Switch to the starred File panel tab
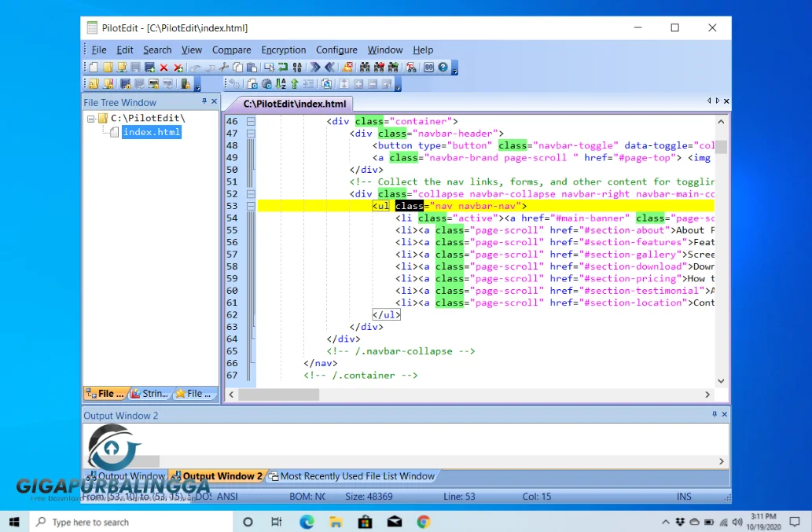 click(x=195, y=394)
